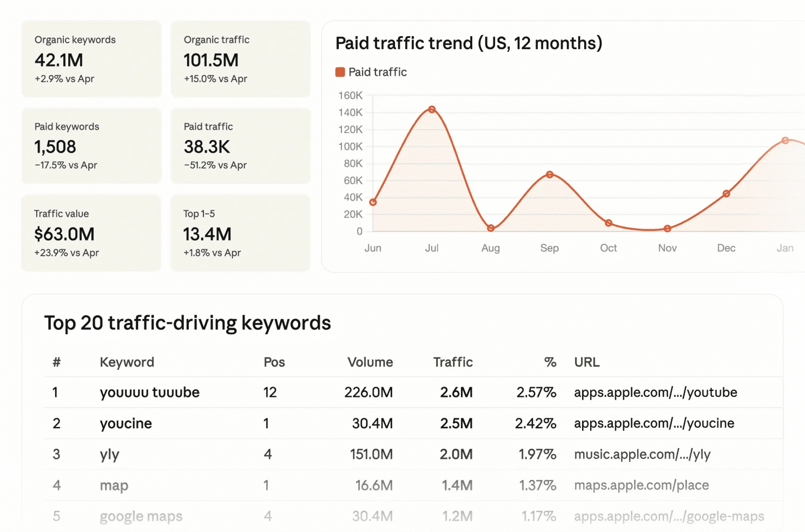The height and width of the screenshot is (532, 805).
Task: Click the "+23.9% vs Apr" change text
Action: (x=67, y=253)
